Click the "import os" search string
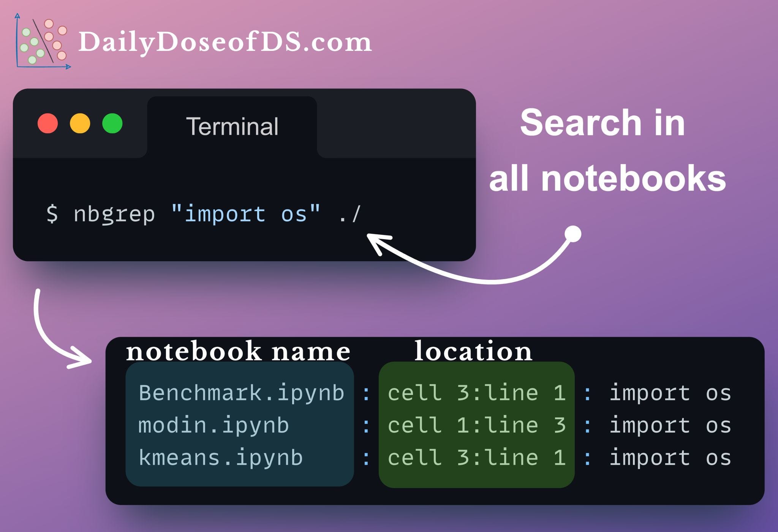778x532 pixels. pos(245,214)
